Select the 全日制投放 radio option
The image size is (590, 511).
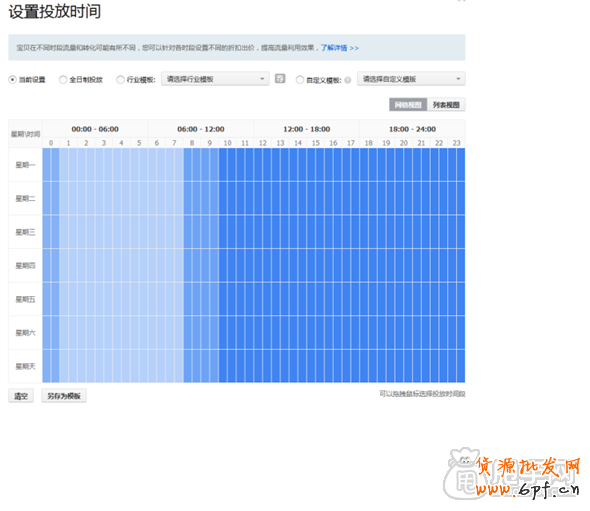tap(63, 80)
